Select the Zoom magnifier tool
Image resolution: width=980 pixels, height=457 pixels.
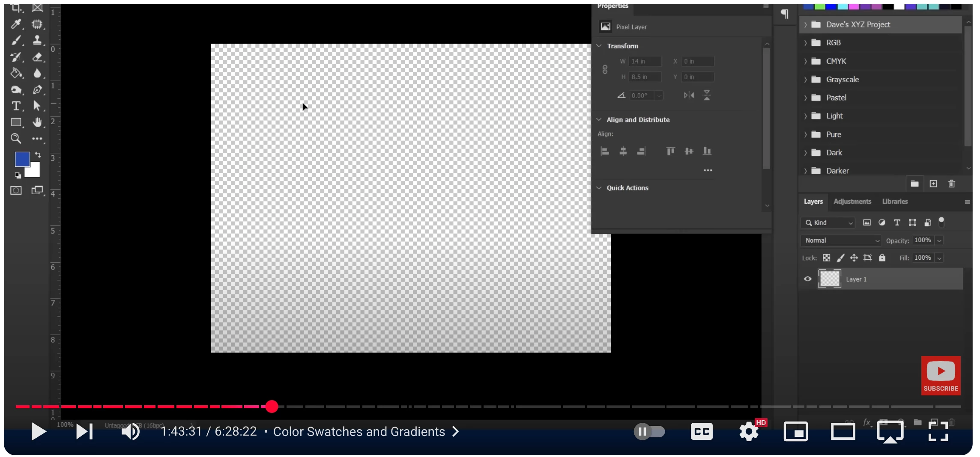pyautogui.click(x=16, y=138)
